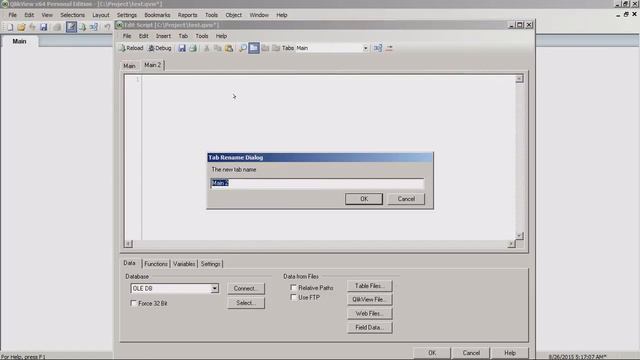
Task: Click the Select... button
Action: 246,303
